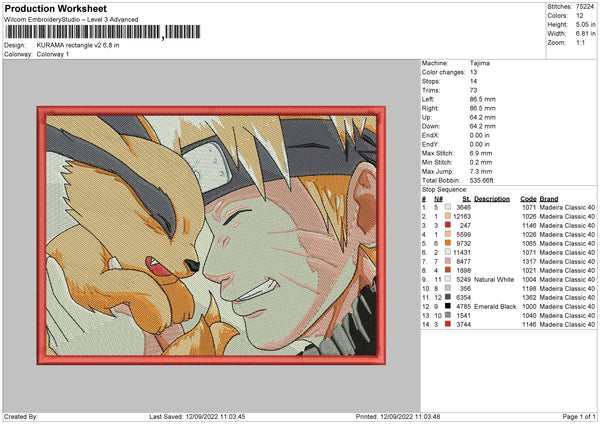The height and width of the screenshot is (424, 600).
Task: Click 'Madeira Classic 40' in stop row 12
Action: 567,307
